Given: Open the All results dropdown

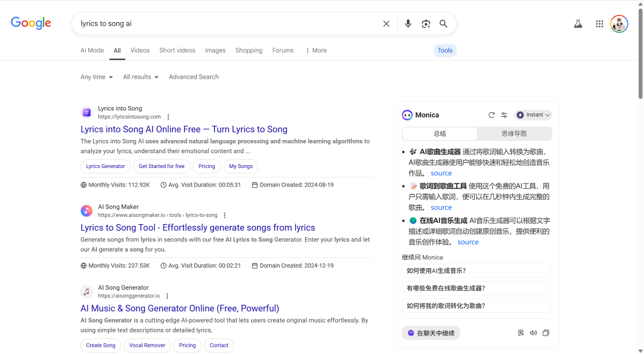Looking at the screenshot, I should pos(141,77).
